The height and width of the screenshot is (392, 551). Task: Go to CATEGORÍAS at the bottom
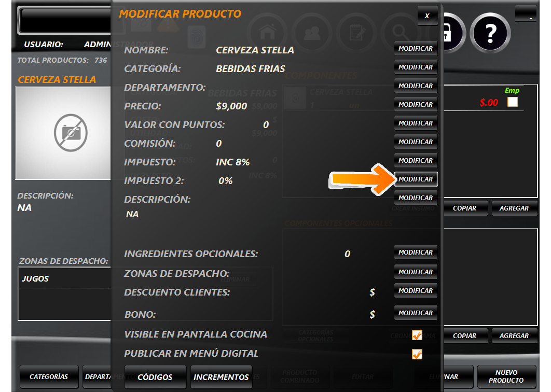pos(49,377)
